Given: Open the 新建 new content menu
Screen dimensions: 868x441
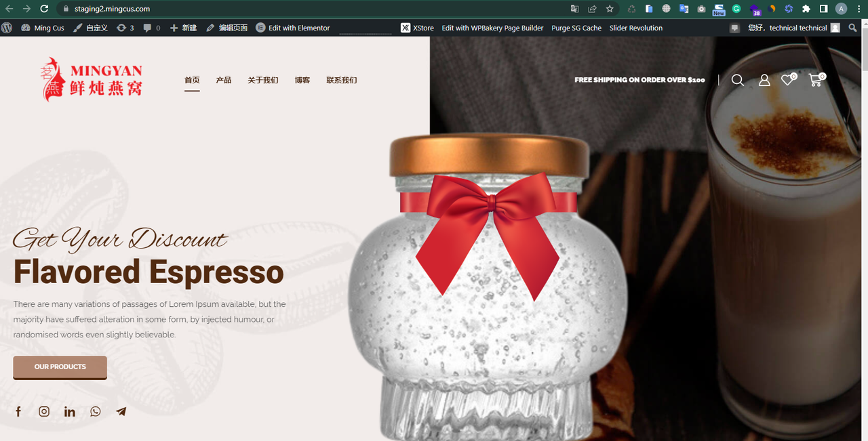Looking at the screenshot, I should tap(183, 28).
